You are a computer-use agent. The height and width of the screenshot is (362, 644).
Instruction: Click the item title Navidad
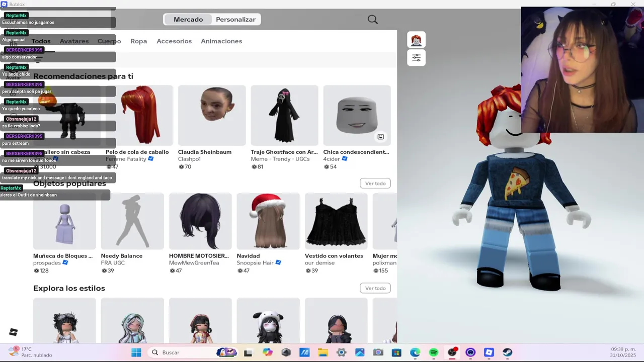click(x=248, y=256)
